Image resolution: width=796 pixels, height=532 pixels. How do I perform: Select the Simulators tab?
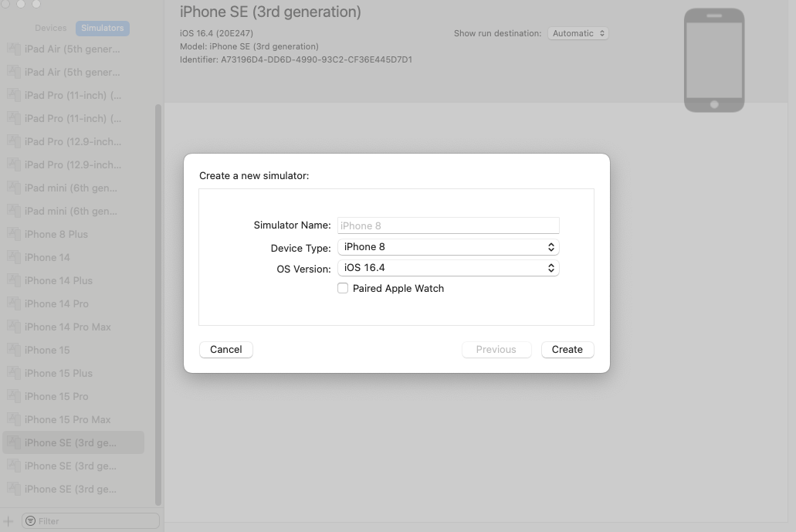pyautogui.click(x=102, y=28)
